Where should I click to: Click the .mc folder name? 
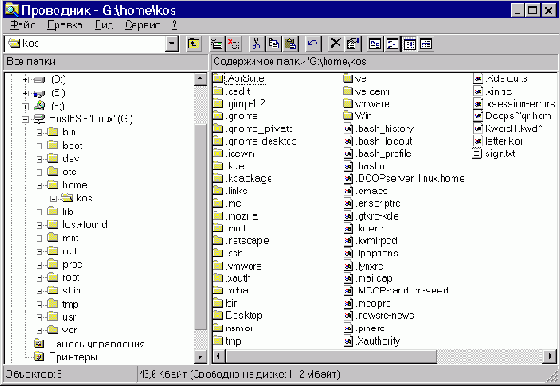(x=234, y=204)
